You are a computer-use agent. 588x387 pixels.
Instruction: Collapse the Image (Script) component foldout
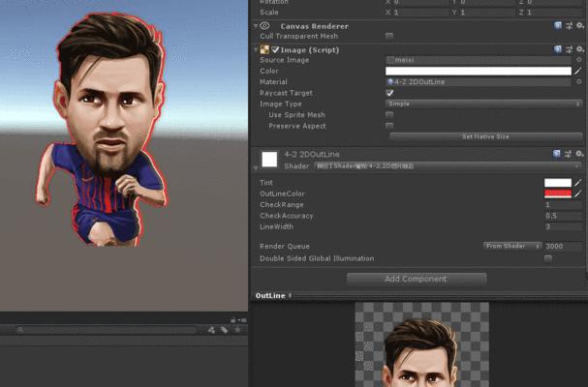coord(256,49)
